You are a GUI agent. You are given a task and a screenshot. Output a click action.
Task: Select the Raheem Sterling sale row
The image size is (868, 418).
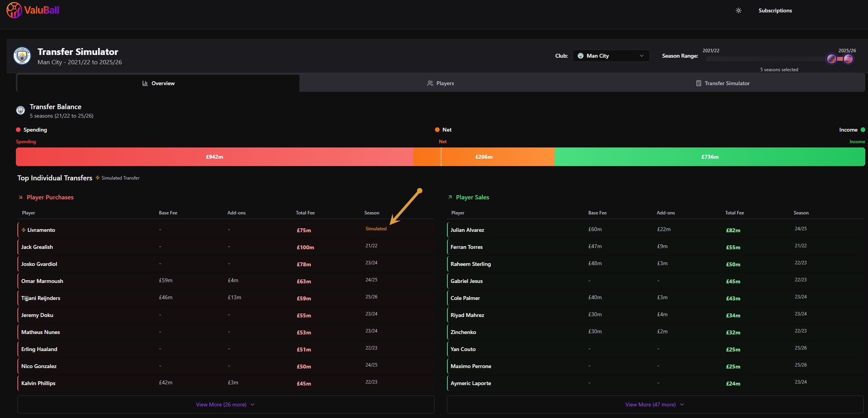[655, 264]
